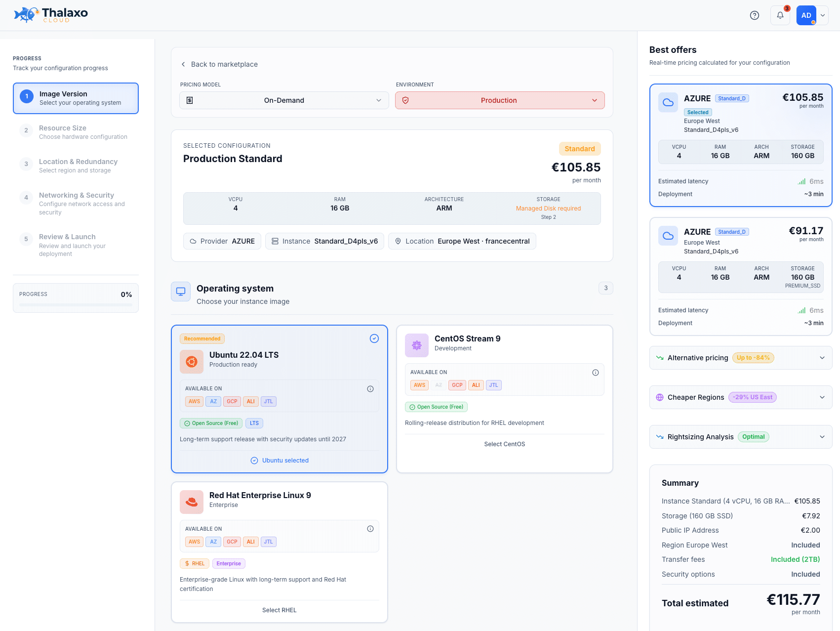This screenshot has width=840, height=631.
Task: Click the Provider AZURE chip
Action: pos(222,241)
